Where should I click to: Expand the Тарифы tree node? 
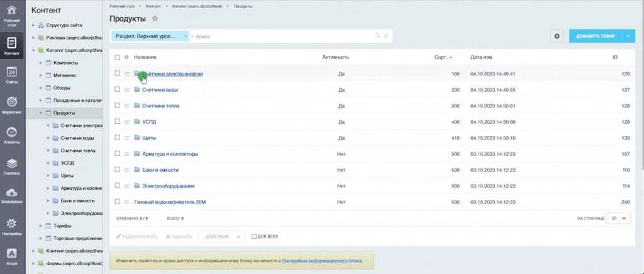click(41, 226)
